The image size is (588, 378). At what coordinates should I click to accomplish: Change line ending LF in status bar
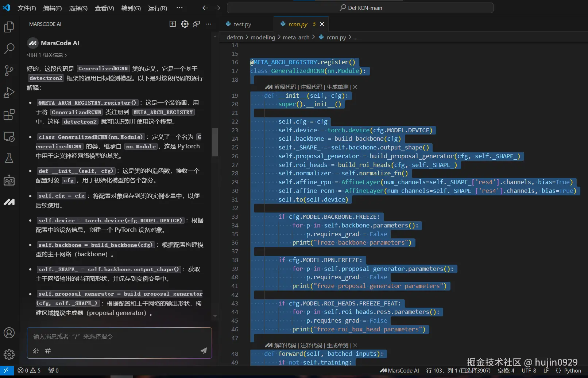(546, 370)
